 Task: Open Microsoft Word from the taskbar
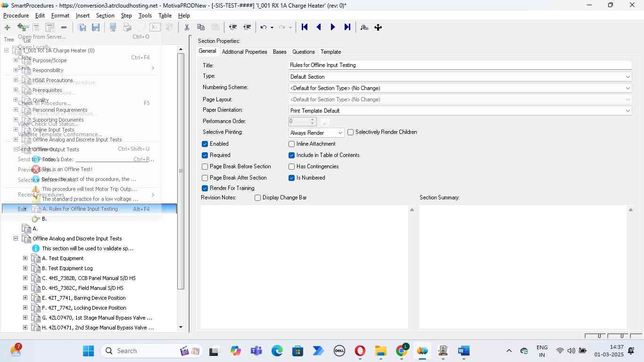coord(463,351)
